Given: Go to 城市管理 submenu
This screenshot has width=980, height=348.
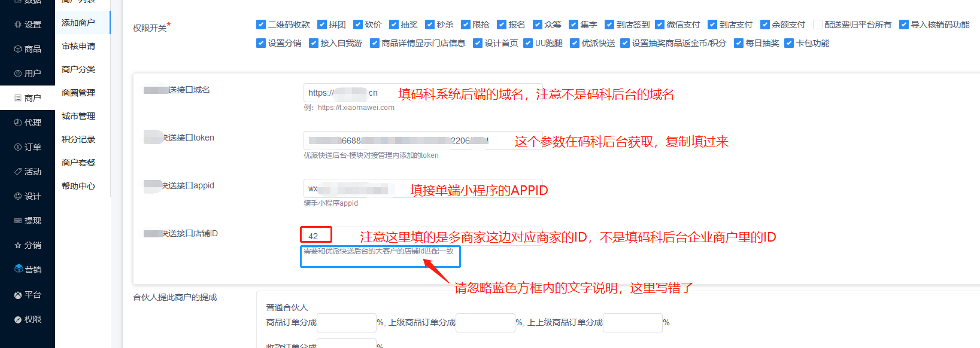Looking at the screenshot, I should [x=78, y=116].
